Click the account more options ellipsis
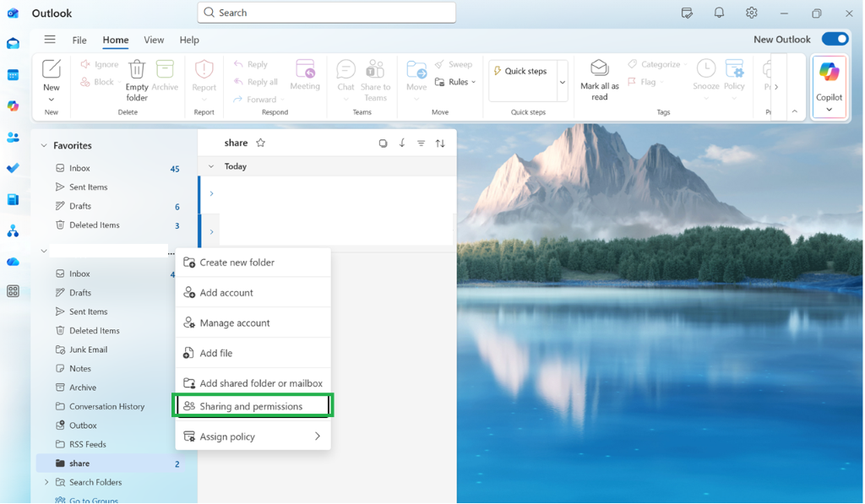865x504 pixels. tap(171, 253)
